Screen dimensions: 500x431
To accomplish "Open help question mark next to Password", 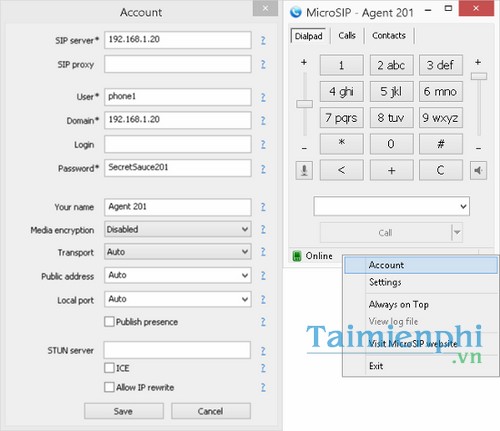I will click(263, 169).
